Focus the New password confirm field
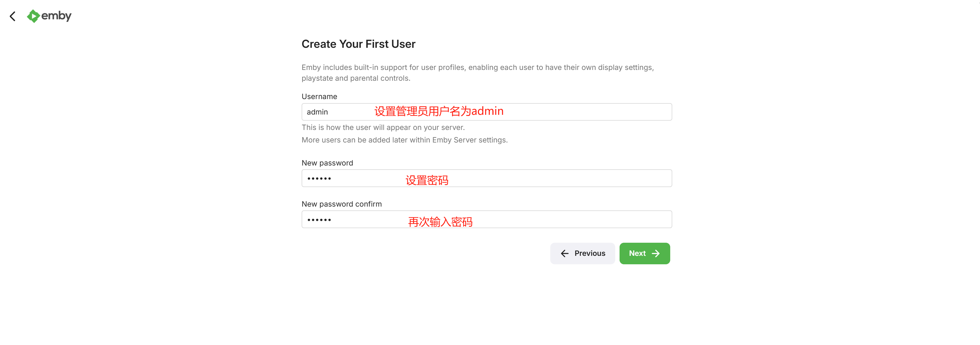Image resolution: width=980 pixels, height=345 pixels. [x=487, y=219]
